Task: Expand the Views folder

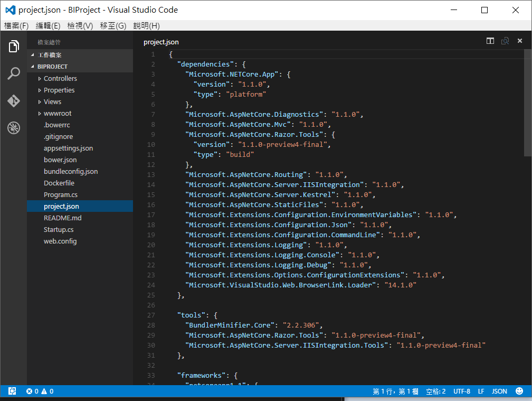Action: click(80, 101)
